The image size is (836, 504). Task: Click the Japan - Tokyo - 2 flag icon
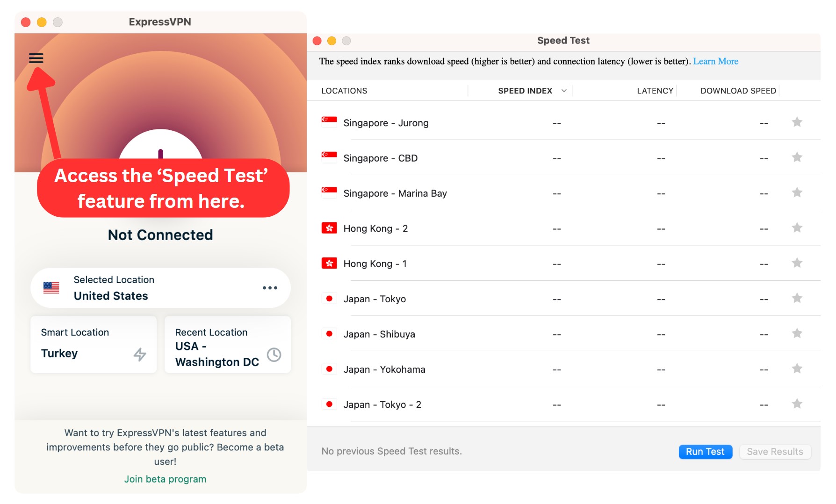pos(329,404)
